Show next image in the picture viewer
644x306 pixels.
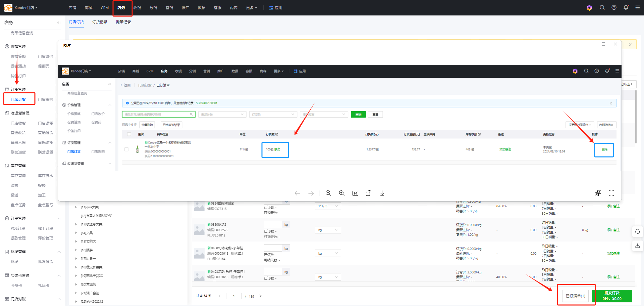coord(311,193)
